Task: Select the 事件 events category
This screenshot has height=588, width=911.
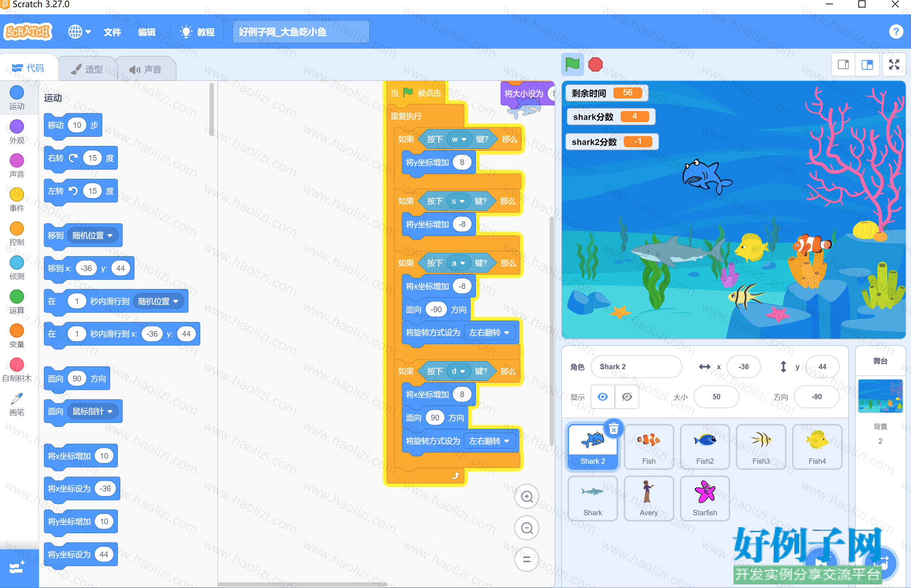Action: (17, 200)
